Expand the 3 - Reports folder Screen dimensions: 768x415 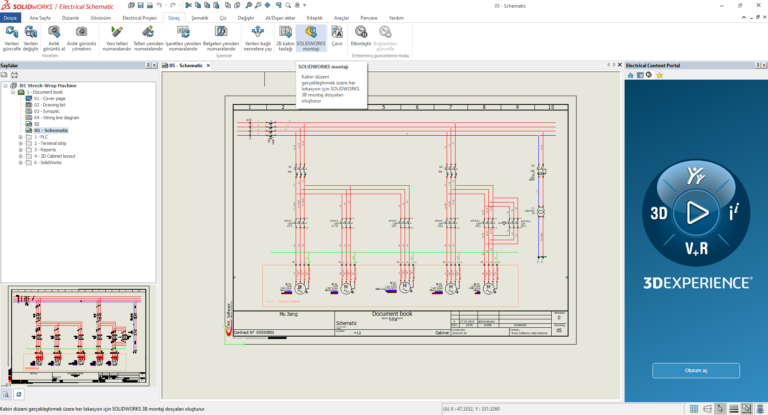pos(20,150)
